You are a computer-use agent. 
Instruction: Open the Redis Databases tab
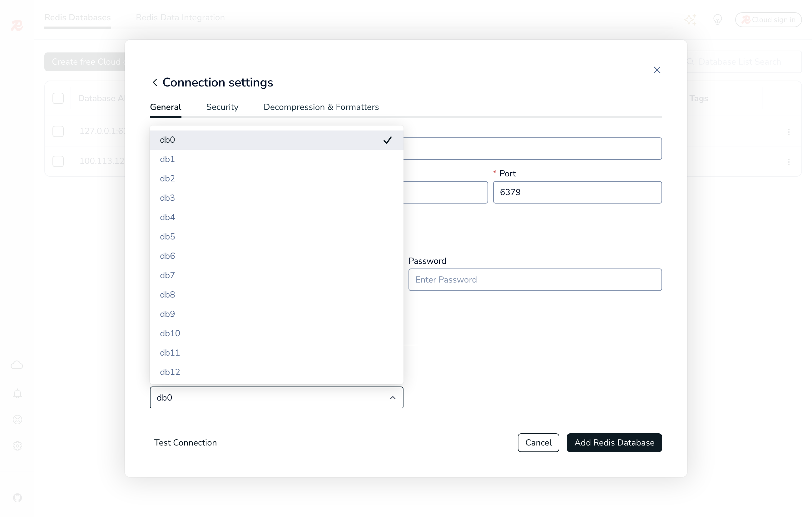pyautogui.click(x=77, y=17)
